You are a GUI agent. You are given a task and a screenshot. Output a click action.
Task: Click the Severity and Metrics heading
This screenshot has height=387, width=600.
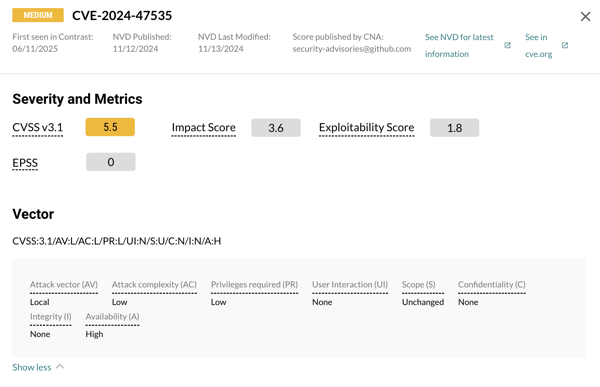click(77, 99)
